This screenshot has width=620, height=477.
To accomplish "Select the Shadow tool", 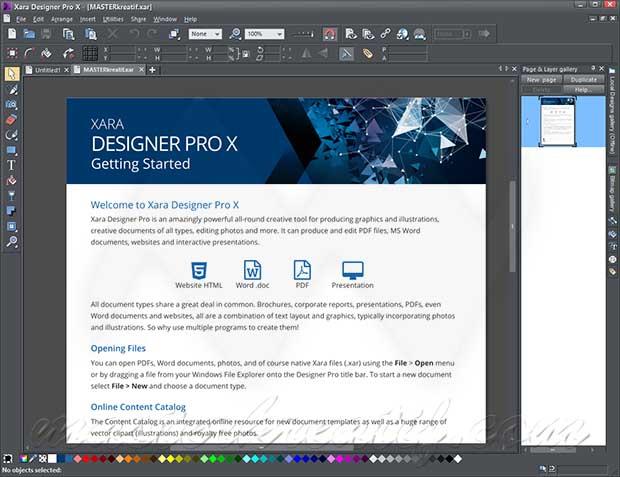I will (x=11, y=211).
